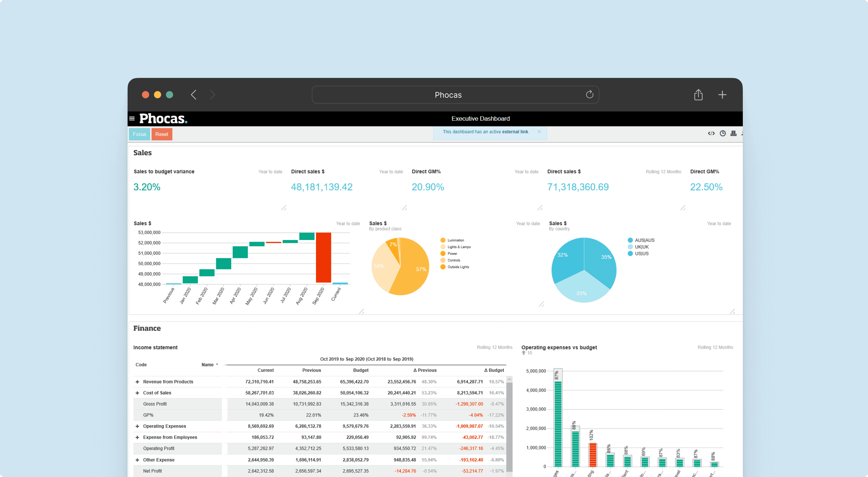
Task: Click the Δ Budget column header
Action: pyautogui.click(x=494, y=370)
